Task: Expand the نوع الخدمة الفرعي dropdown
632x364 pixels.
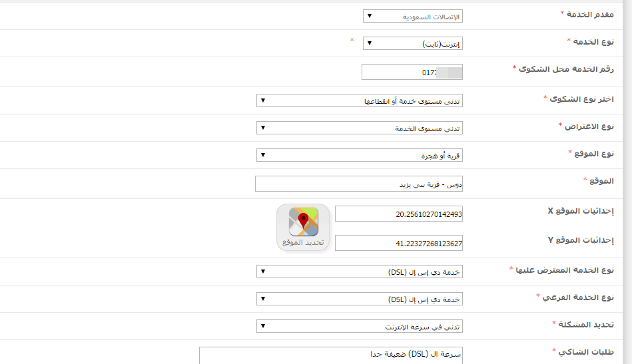Action: click(359, 299)
